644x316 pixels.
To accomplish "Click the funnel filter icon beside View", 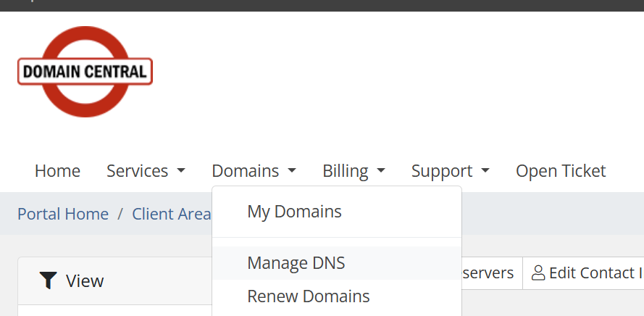I will coord(48,280).
